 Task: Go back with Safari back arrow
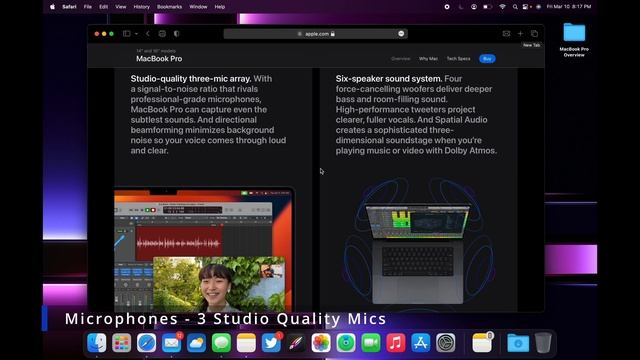click(x=148, y=34)
